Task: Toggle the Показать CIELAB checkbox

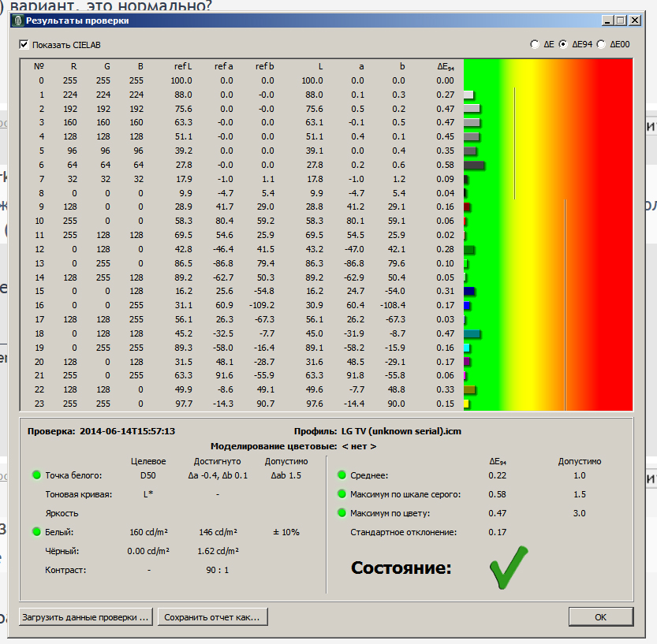Action: pyautogui.click(x=24, y=45)
